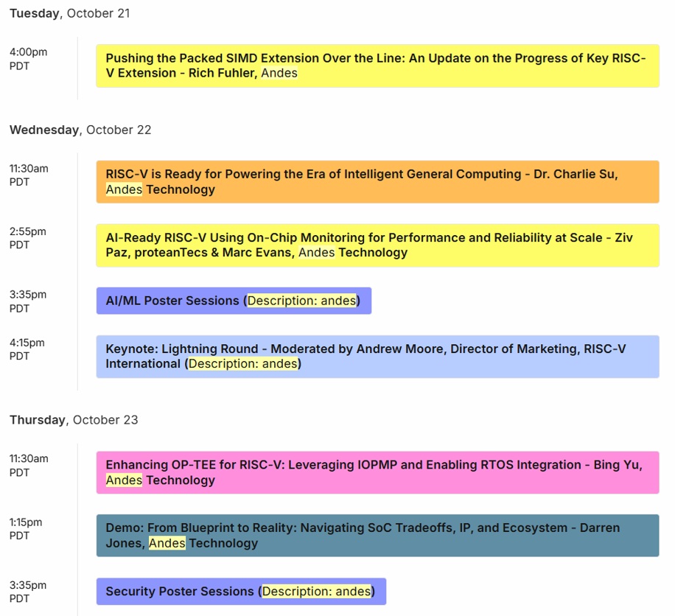Click Thursday's 3:35pm PDT time label
This screenshot has width=675, height=616.
[x=28, y=591]
